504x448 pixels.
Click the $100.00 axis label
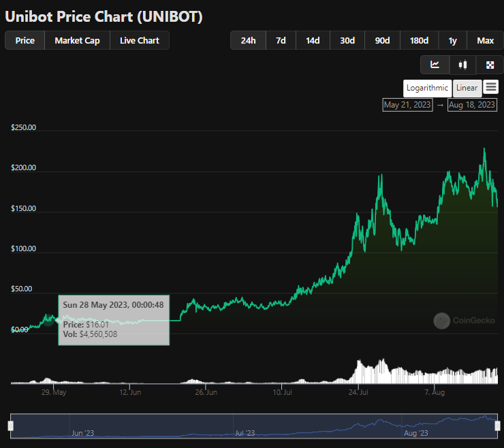23,249
